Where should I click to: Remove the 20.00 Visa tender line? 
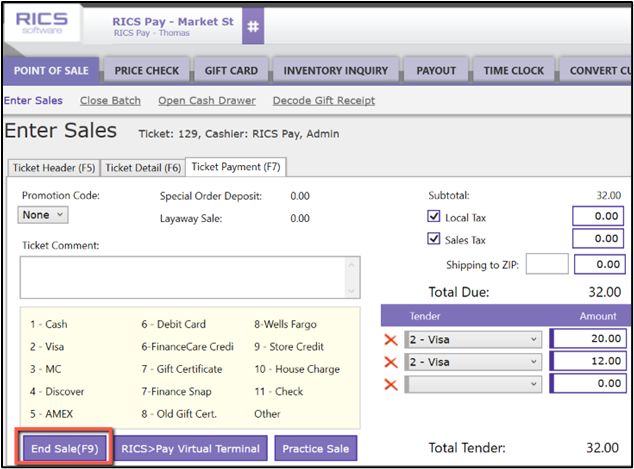[391, 340]
